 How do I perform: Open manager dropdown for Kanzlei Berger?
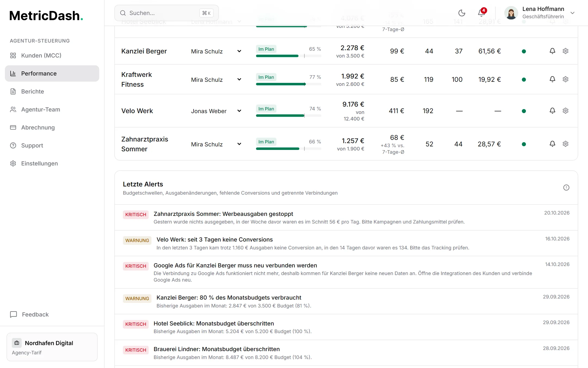click(x=216, y=51)
